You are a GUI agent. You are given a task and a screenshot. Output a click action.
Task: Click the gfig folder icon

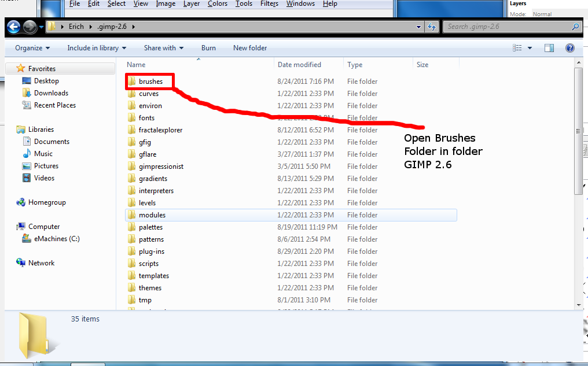[x=131, y=142]
